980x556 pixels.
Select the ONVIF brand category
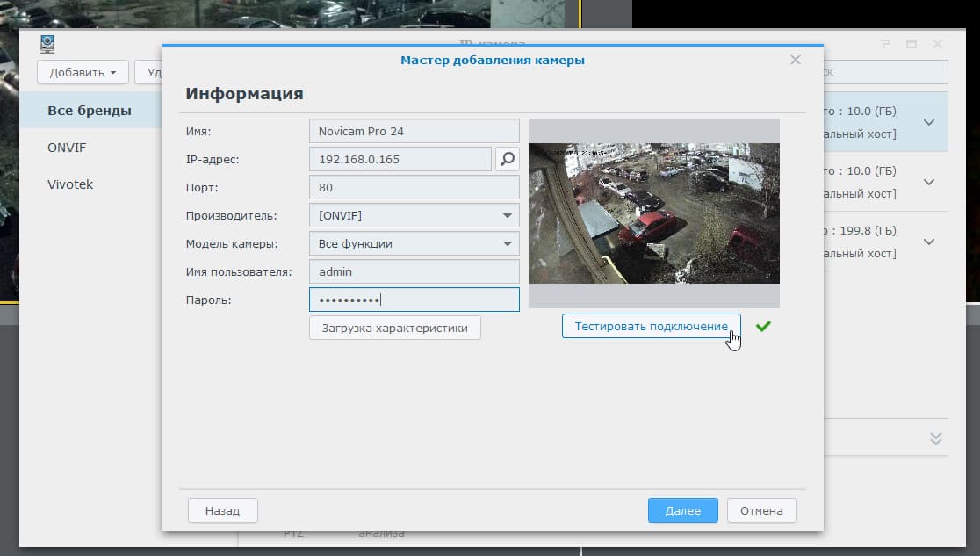[x=67, y=148]
